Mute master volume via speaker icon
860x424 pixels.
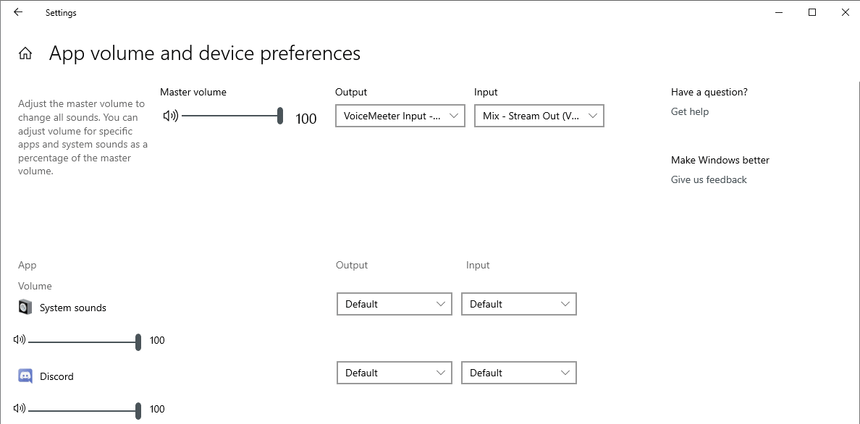click(170, 116)
